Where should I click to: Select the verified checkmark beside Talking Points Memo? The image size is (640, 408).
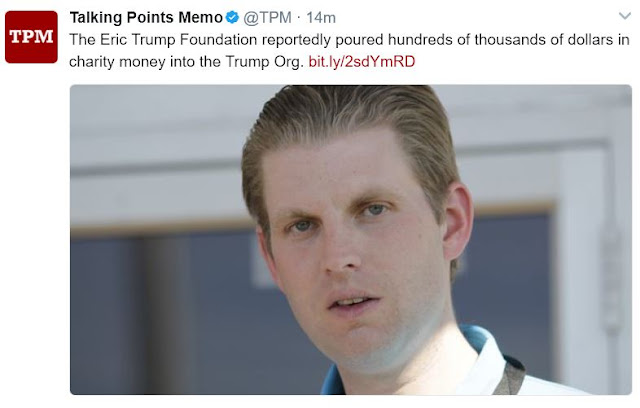tap(232, 18)
